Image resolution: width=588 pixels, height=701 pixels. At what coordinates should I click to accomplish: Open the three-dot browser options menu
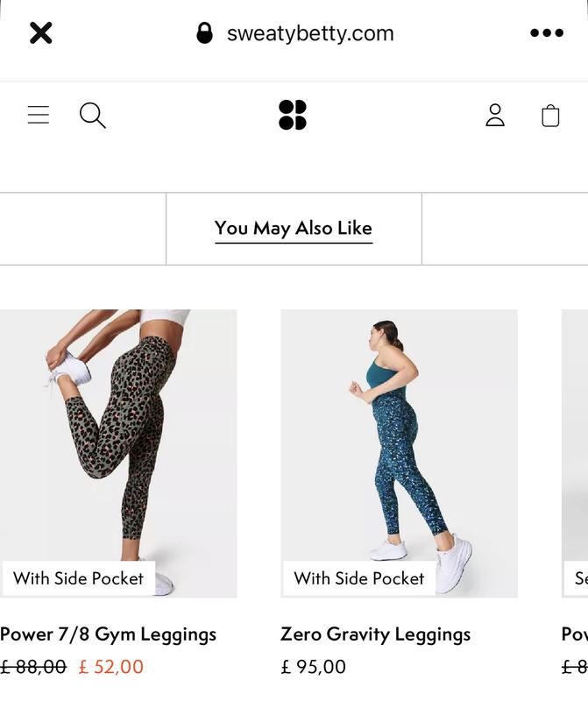pyautogui.click(x=547, y=33)
